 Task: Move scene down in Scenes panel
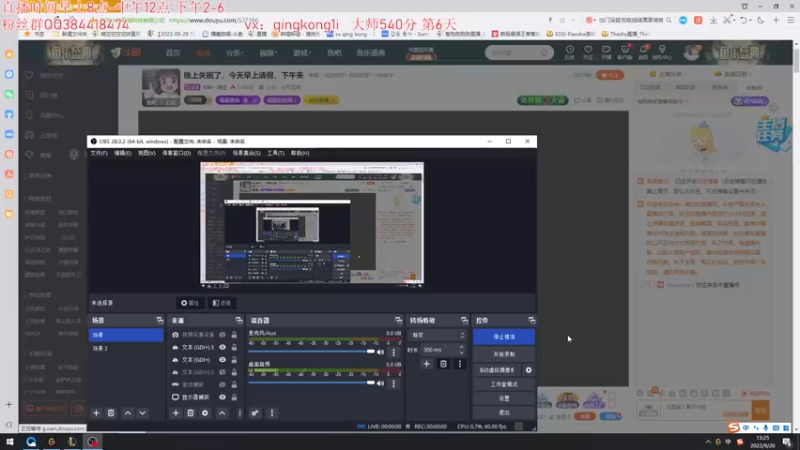click(x=142, y=413)
